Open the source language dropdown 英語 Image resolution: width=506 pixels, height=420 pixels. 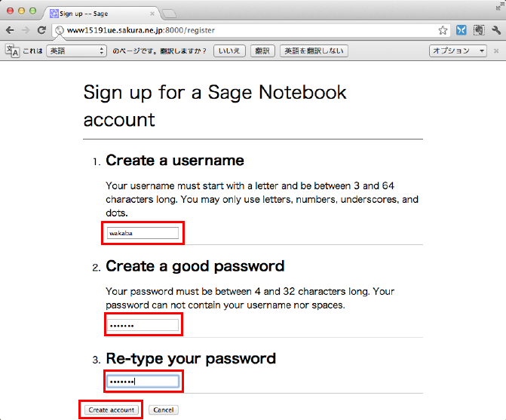pyautogui.click(x=76, y=51)
